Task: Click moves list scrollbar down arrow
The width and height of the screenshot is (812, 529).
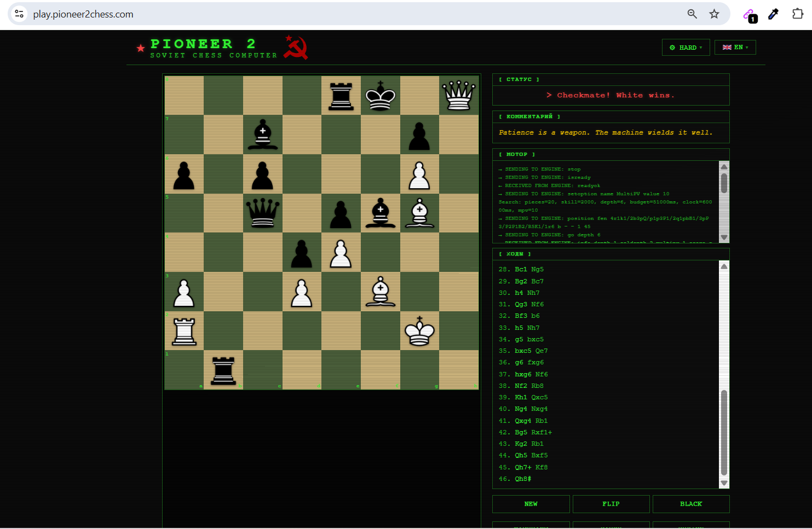Action: (x=724, y=483)
